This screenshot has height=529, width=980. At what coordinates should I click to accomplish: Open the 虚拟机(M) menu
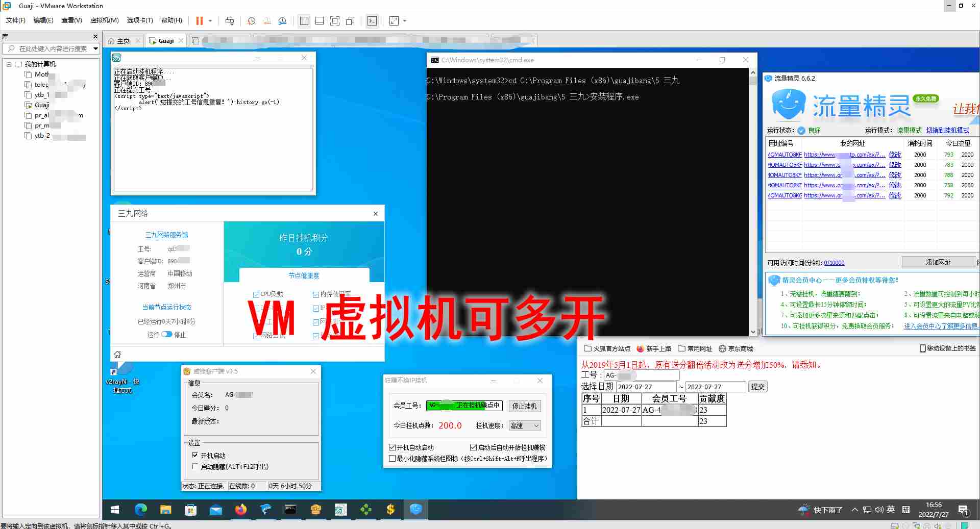point(104,20)
